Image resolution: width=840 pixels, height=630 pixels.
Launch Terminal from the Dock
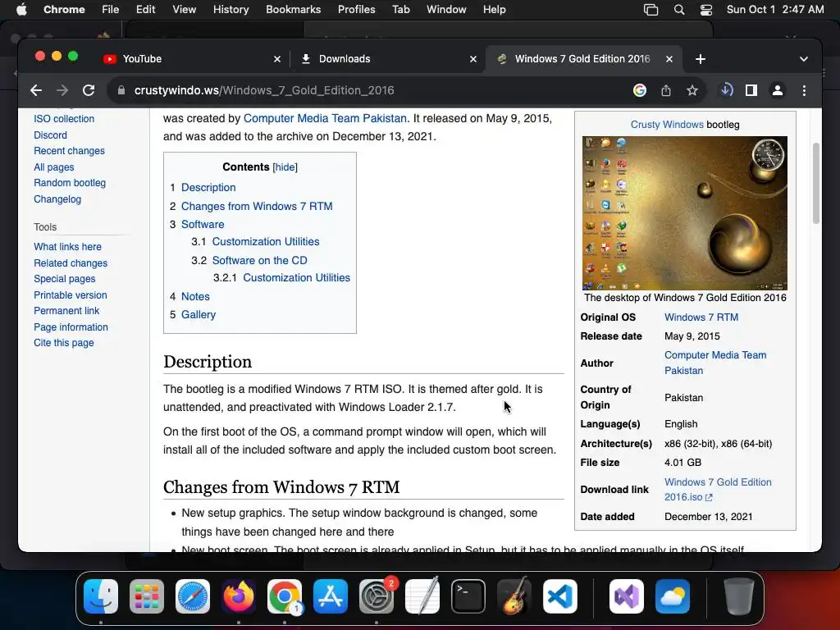pos(468,596)
